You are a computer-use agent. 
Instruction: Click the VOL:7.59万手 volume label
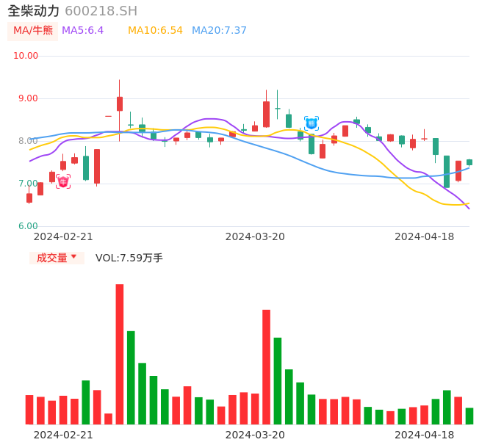click(129, 258)
